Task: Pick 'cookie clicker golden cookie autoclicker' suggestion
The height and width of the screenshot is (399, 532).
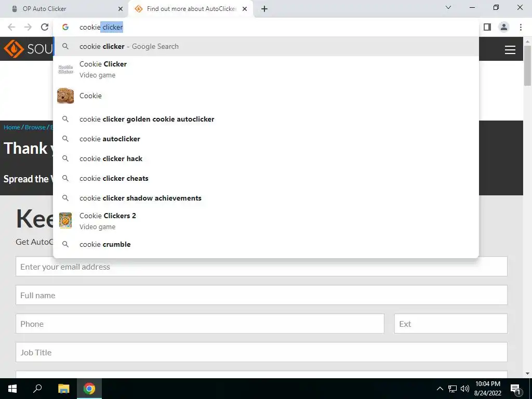Action: point(266,119)
